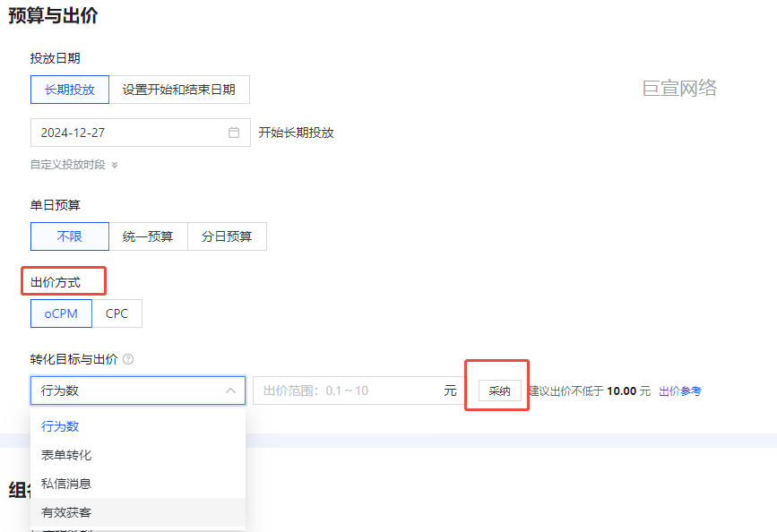
Task: Select 设置开始和结束日期 option
Action: click(x=179, y=90)
